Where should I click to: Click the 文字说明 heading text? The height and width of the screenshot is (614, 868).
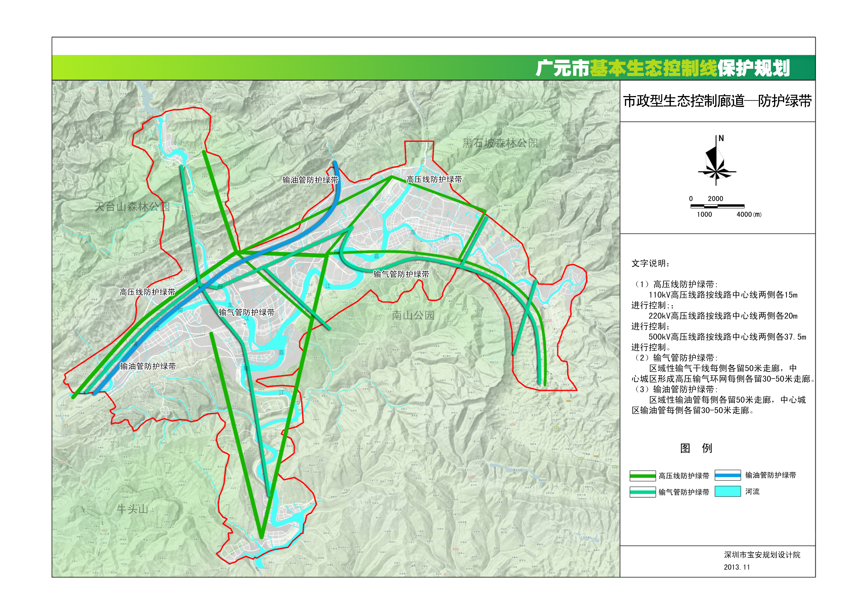point(650,263)
